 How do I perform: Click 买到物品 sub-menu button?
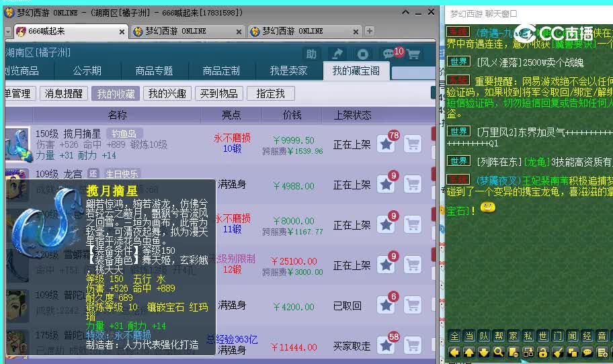pyautogui.click(x=219, y=94)
